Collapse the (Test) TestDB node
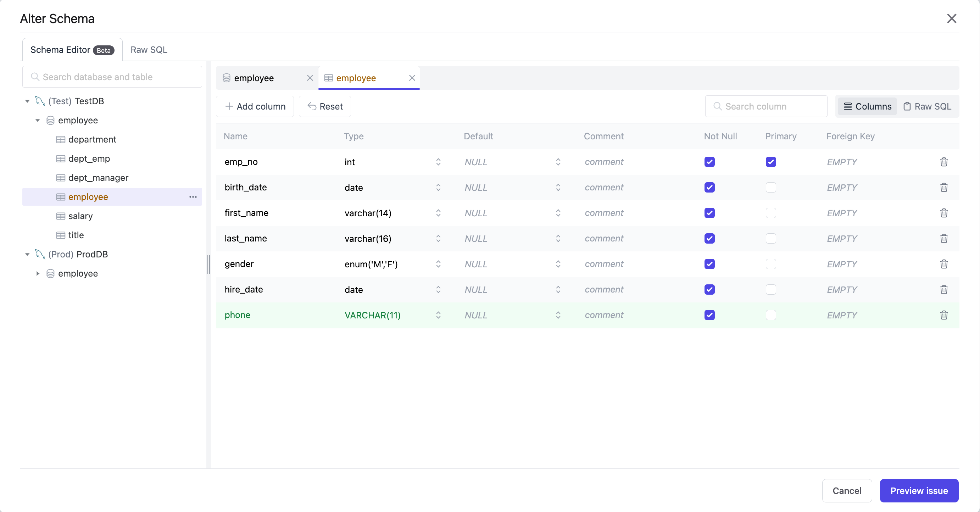 click(27, 101)
